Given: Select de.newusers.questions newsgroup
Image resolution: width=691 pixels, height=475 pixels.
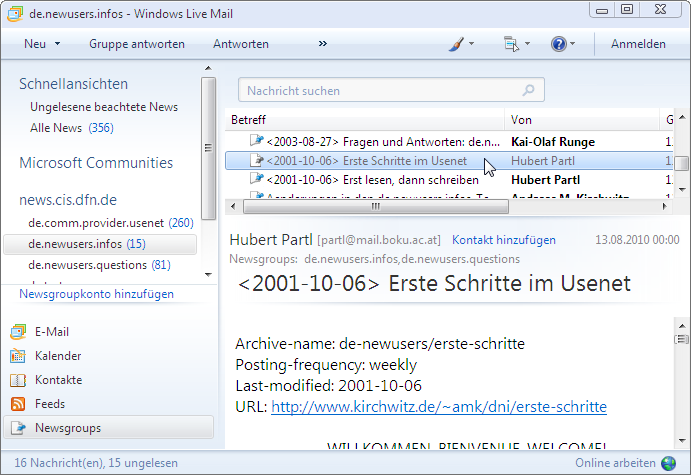Looking at the screenshot, I should tap(90, 265).
